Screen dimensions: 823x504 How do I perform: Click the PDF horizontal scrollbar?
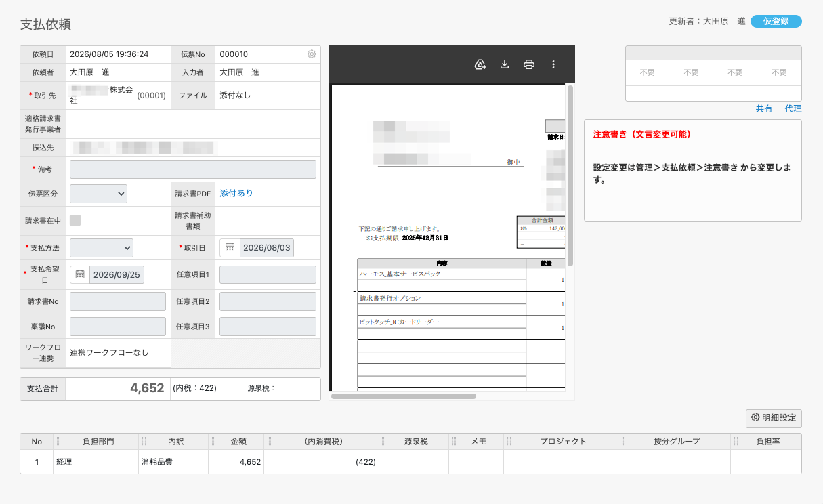pyautogui.click(x=404, y=396)
